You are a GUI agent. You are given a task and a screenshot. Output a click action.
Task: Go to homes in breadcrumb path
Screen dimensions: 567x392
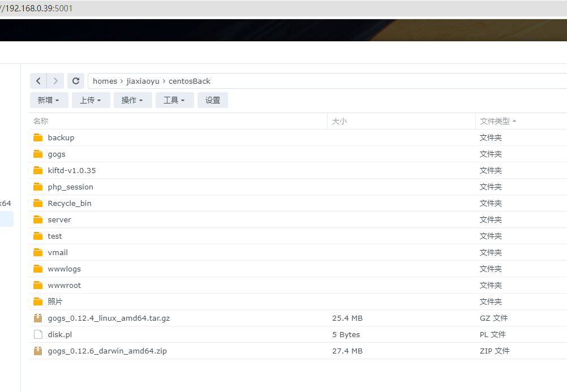coord(105,81)
